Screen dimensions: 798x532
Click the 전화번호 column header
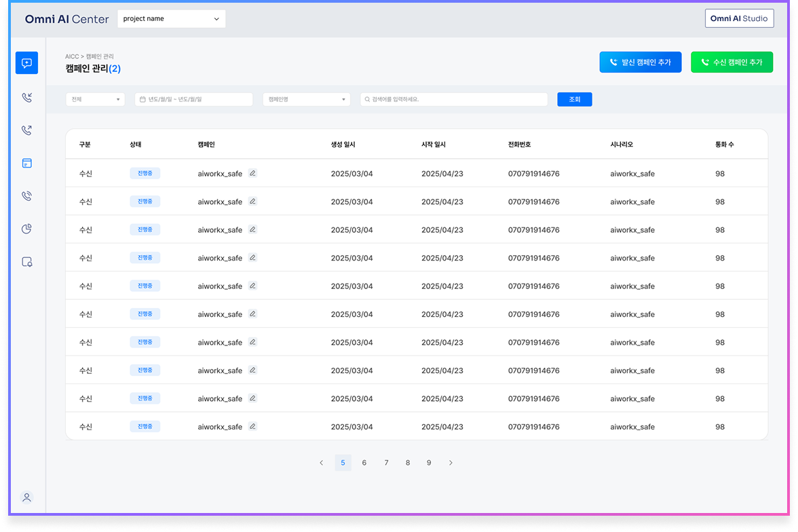click(x=519, y=145)
